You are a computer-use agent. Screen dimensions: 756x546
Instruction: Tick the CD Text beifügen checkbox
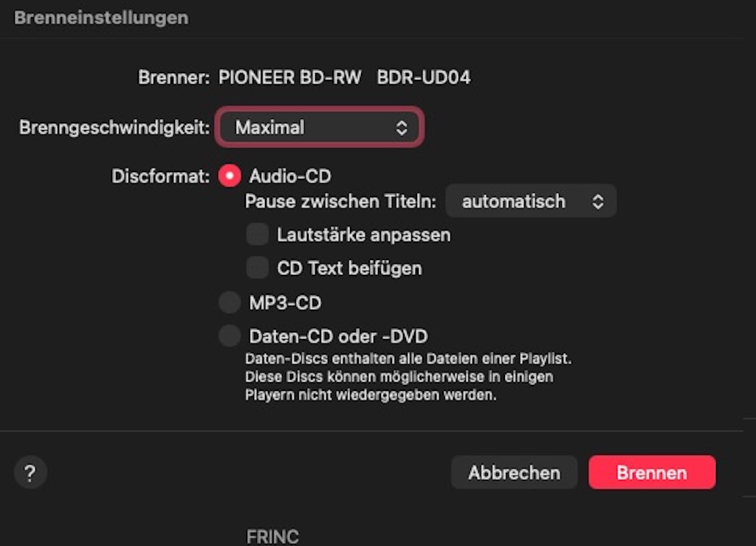tap(257, 267)
